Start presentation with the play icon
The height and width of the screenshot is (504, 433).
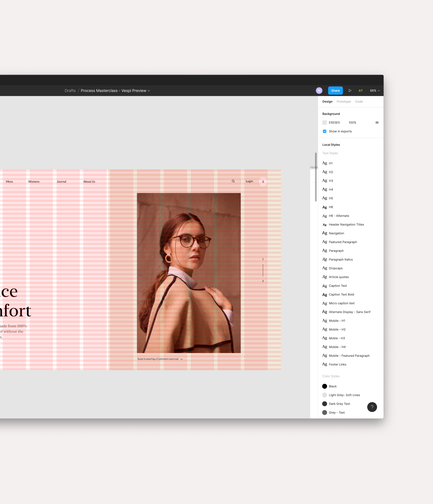click(350, 90)
